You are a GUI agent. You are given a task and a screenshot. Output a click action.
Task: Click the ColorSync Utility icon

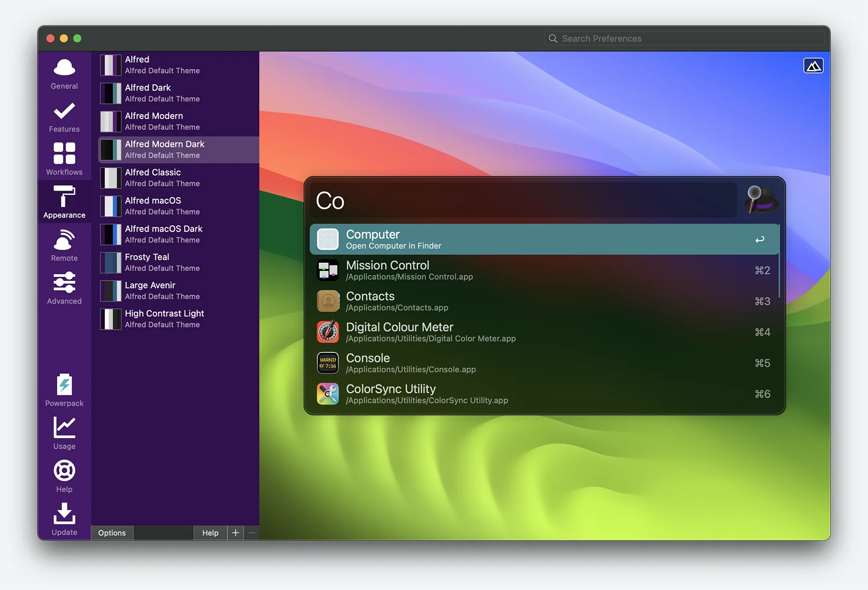click(328, 394)
